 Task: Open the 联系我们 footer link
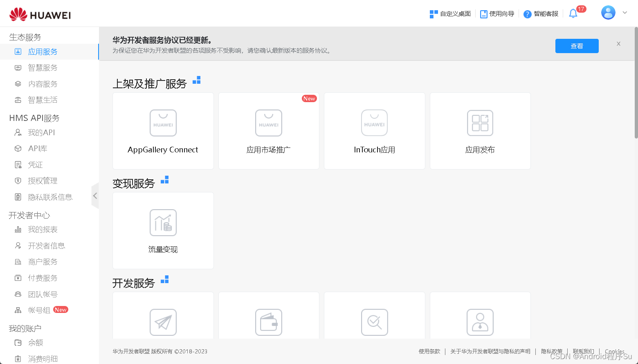(584, 351)
